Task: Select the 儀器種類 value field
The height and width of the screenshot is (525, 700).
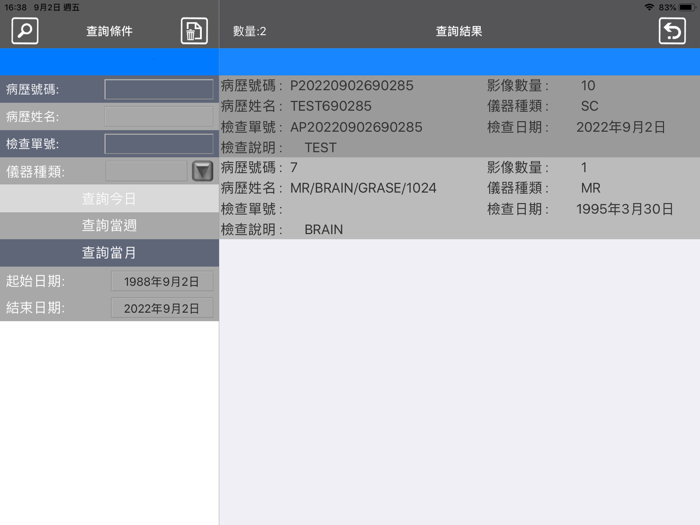Action: pos(146,171)
